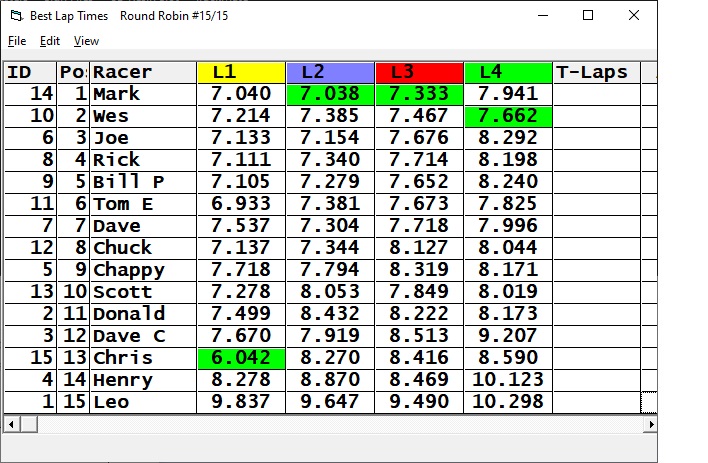Viewport: 708px width, 463px height.
Task: Click Leo's L4 time 10.298
Action: point(508,402)
